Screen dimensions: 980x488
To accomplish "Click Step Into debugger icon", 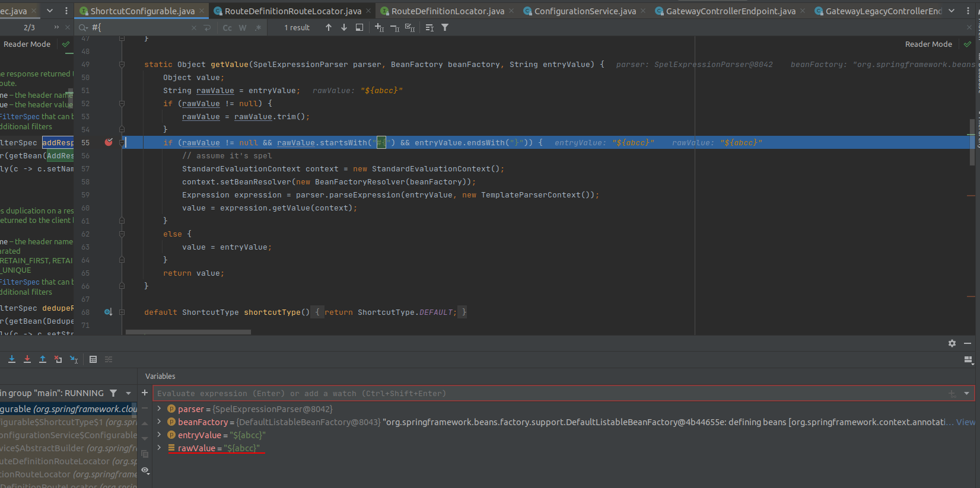I will tap(12, 359).
